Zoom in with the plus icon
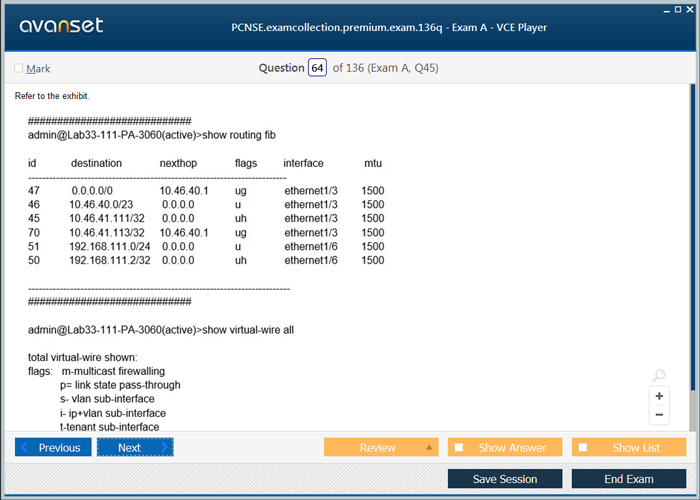Image resolution: width=700 pixels, height=500 pixels. tap(659, 396)
